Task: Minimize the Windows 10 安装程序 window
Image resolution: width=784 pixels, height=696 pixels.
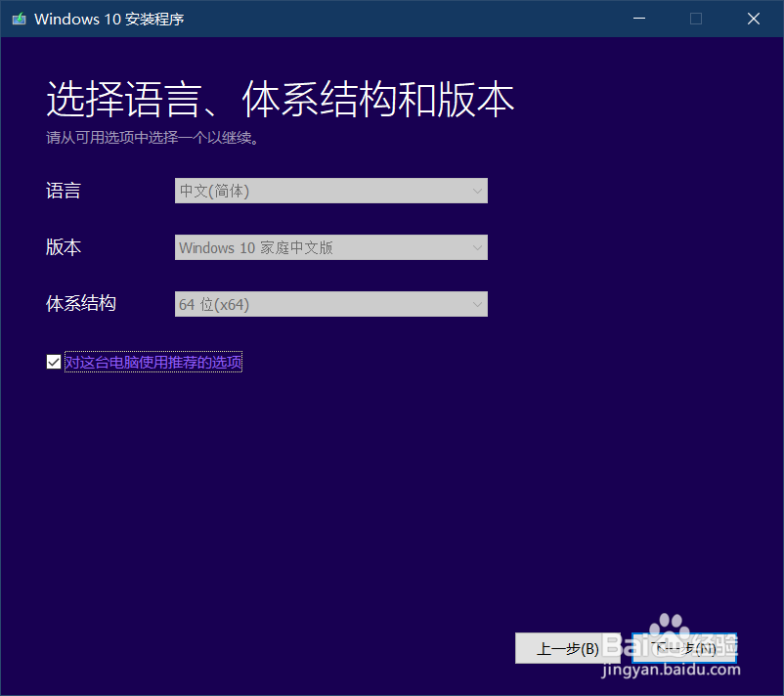Action: click(x=639, y=19)
